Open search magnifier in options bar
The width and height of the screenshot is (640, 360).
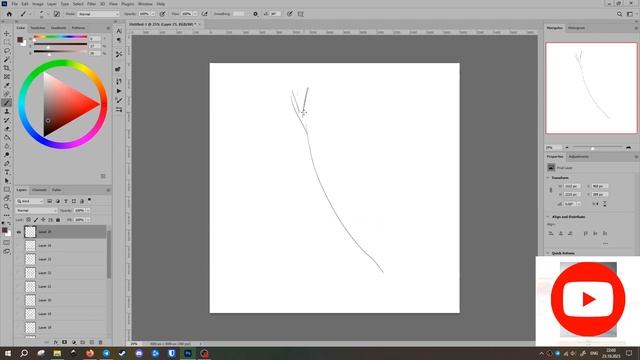pos(619,14)
